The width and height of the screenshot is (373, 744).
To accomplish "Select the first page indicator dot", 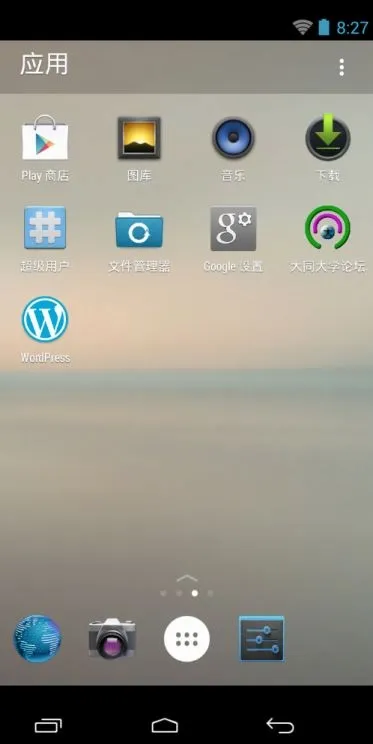I will pyautogui.click(x=163, y=593).
